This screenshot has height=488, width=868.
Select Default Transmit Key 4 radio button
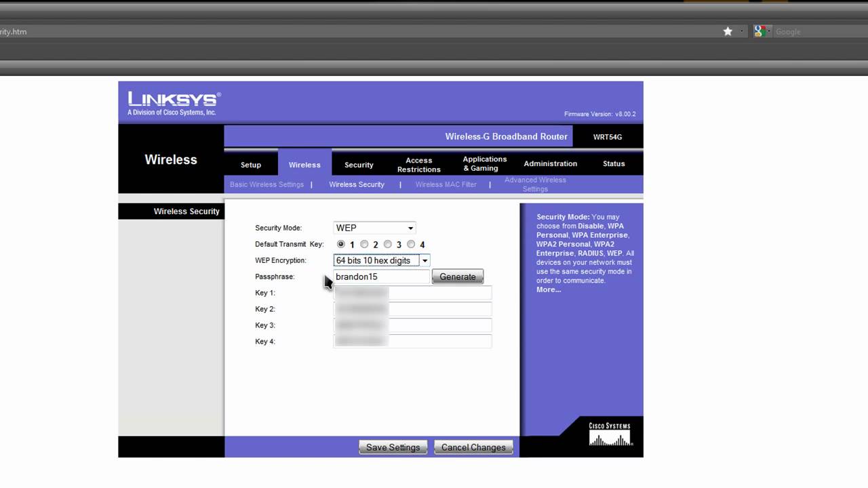point(411,244)
